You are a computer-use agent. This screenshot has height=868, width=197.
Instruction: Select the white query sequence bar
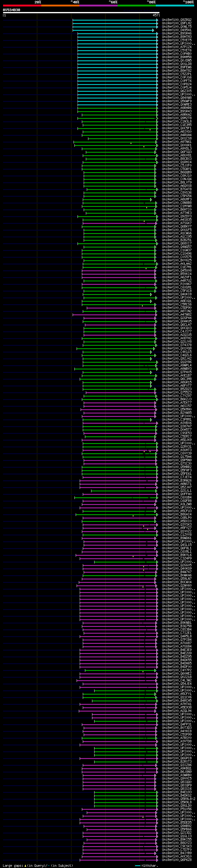click(81, 13)
